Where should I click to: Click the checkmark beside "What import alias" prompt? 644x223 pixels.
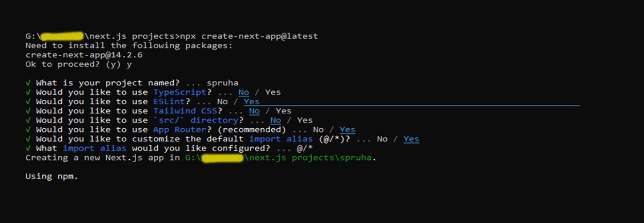(28, 148)
